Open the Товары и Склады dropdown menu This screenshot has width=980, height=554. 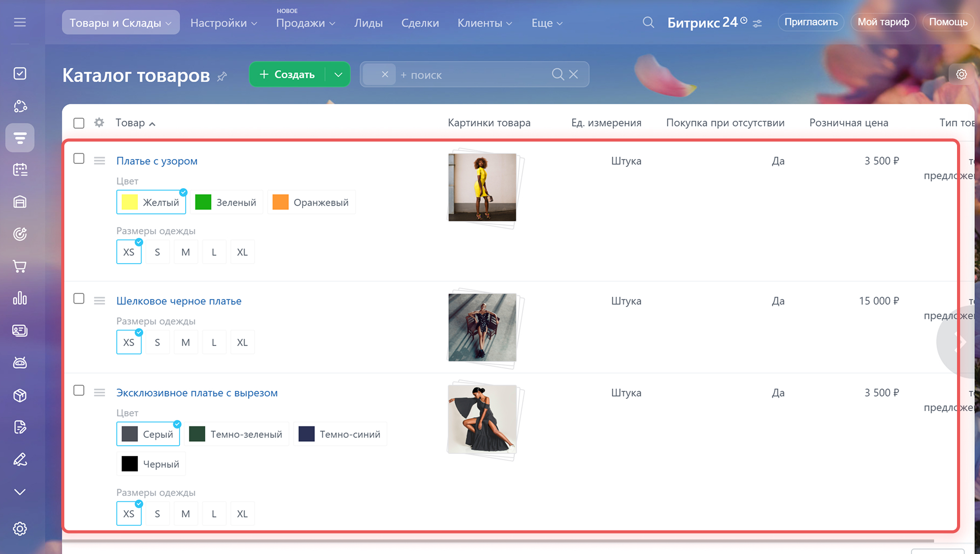point(120,23)
